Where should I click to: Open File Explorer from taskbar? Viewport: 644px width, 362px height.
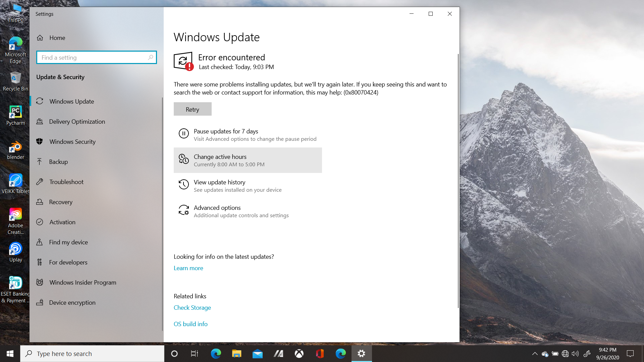[x=236, y=354]
